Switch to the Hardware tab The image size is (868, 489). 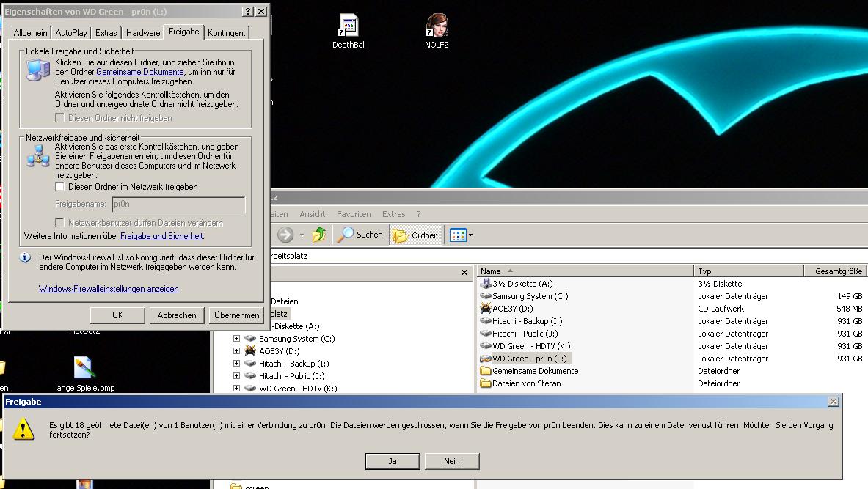pyautogui.click(x=143, y=33)
